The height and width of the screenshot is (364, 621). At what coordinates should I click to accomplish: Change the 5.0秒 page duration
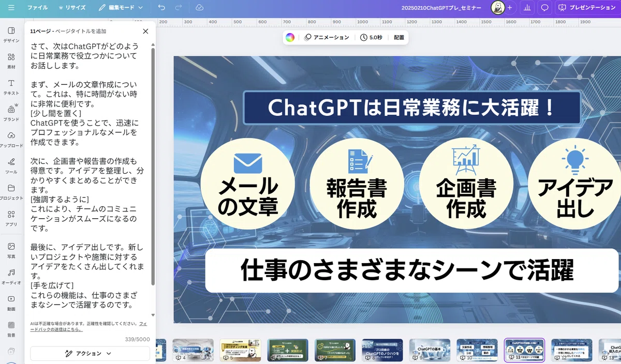[x=371, y=37]
